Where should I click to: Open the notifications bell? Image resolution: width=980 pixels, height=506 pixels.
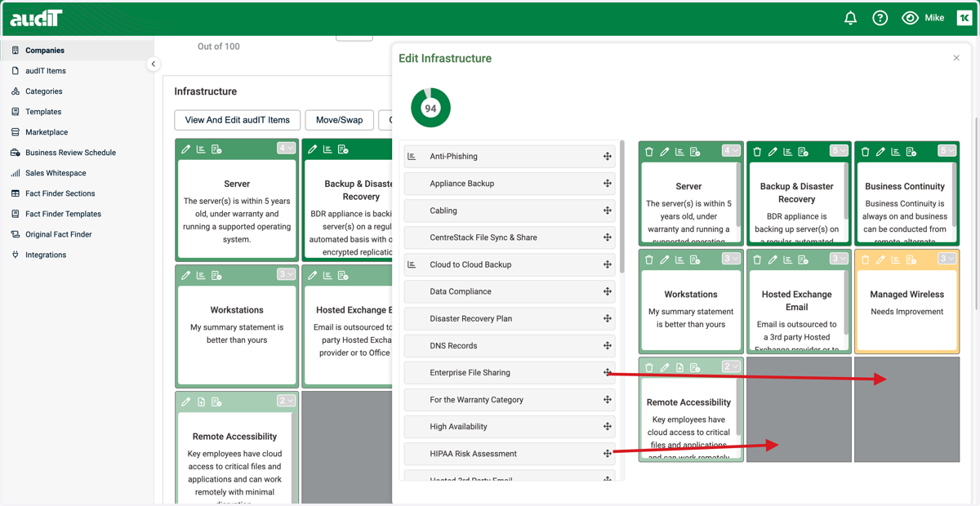[850, 18]
